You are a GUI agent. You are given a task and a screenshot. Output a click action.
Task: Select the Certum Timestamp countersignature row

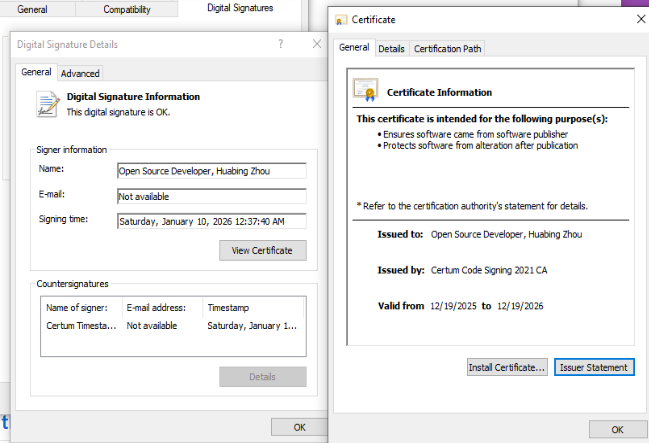(173, 326)
